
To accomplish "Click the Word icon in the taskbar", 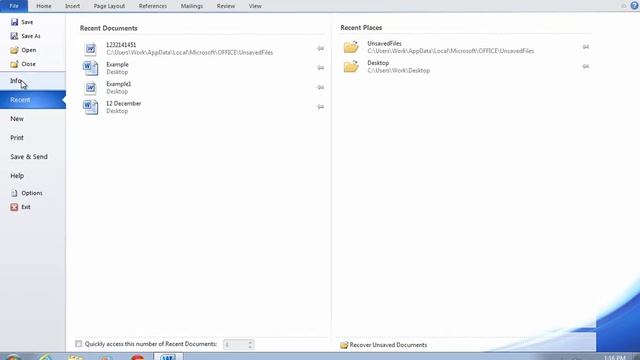I will pos(168,357).
